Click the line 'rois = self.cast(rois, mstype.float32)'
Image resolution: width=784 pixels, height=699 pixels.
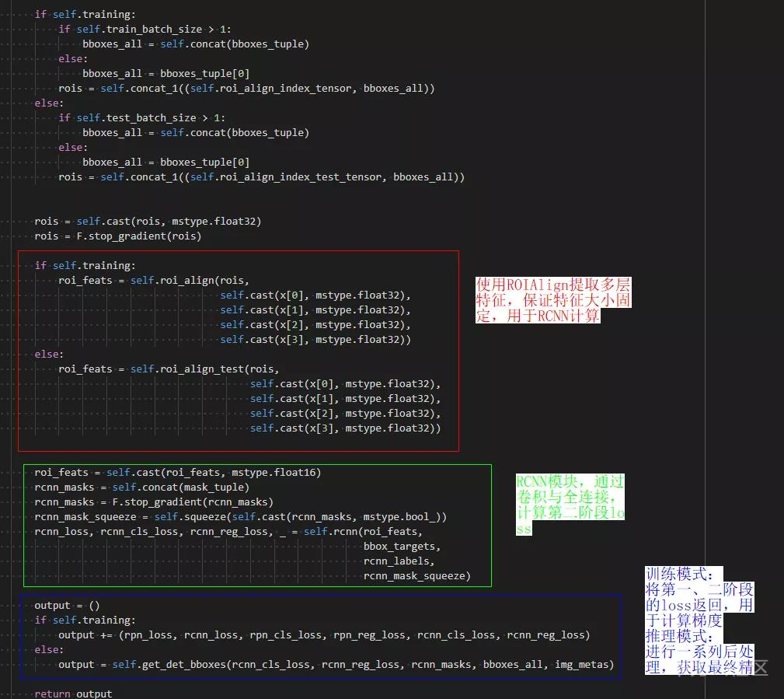148,221
